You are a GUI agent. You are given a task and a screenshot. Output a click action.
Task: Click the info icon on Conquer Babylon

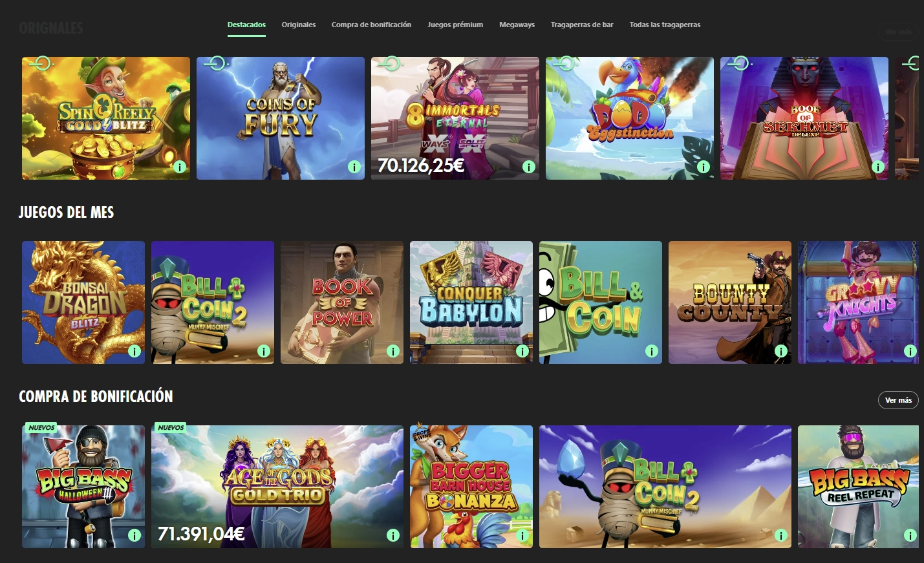pyautogui.click(x=522, y=352)
